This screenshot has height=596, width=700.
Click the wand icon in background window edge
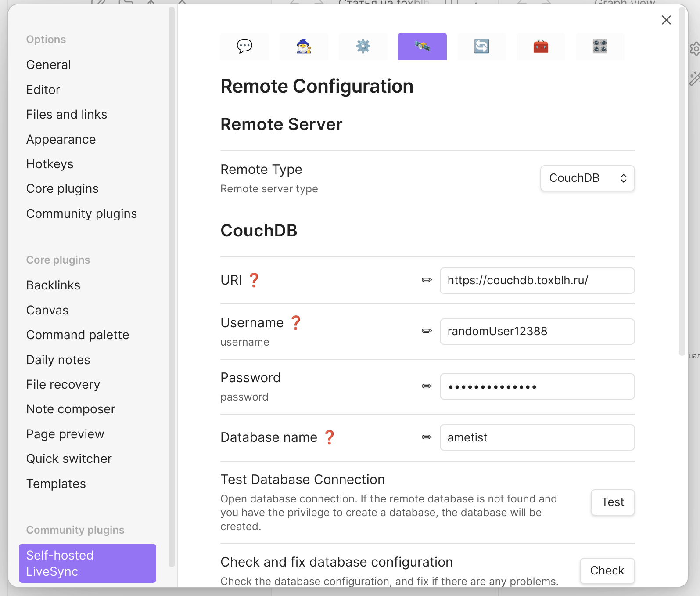[x=695, y=78]
